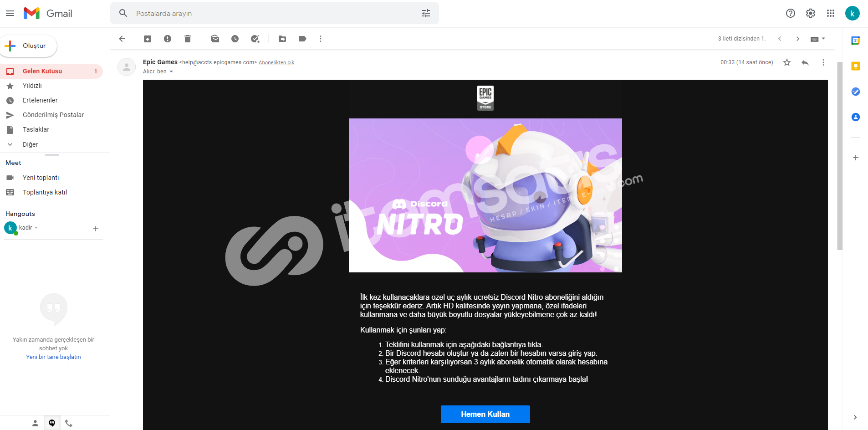Viewport: 868px width, 430px height.
Task: Click the Gmail logo
Action: point(48,13)
